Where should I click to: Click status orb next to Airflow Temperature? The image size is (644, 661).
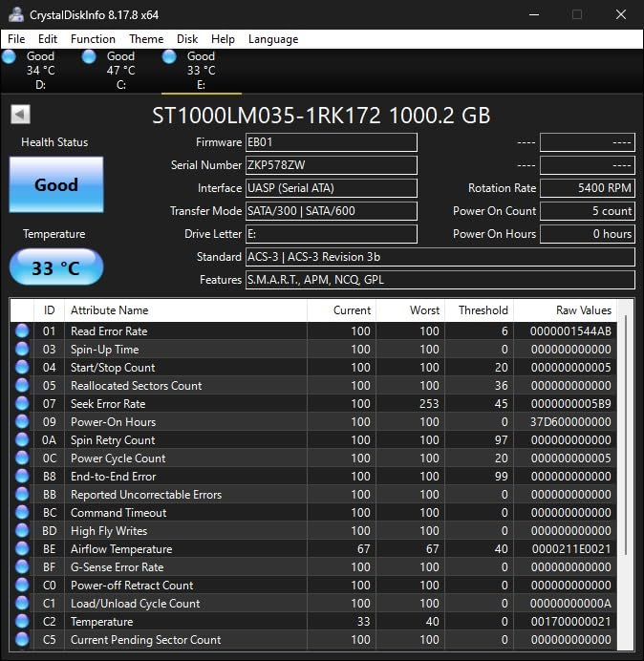tap(22, 549)
